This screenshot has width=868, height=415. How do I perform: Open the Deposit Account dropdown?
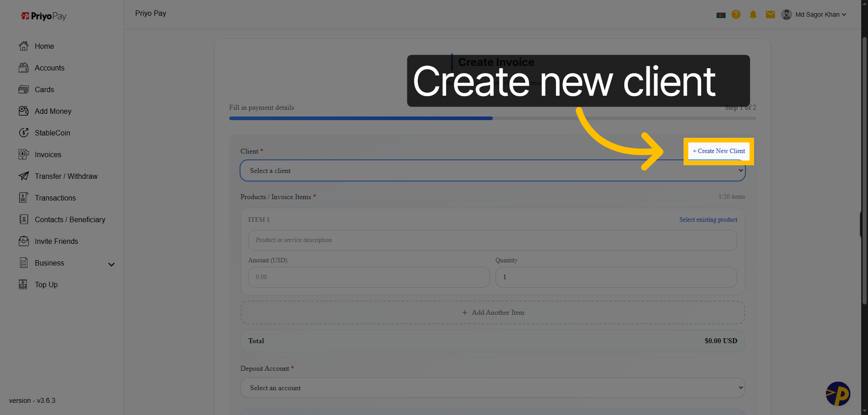493,388
